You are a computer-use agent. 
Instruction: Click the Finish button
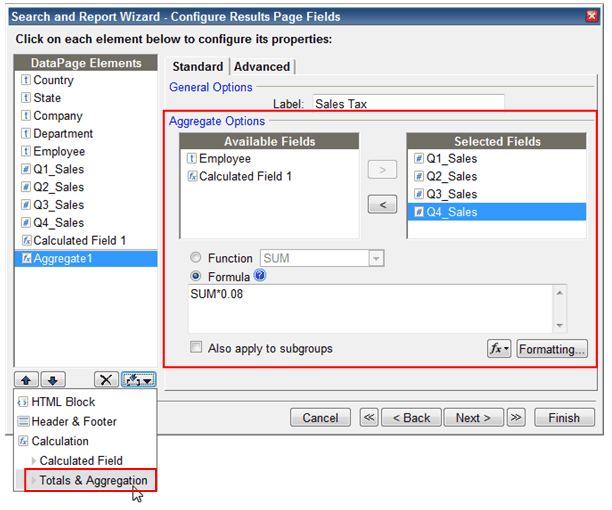pyautogui.click(x=564, y=418)
